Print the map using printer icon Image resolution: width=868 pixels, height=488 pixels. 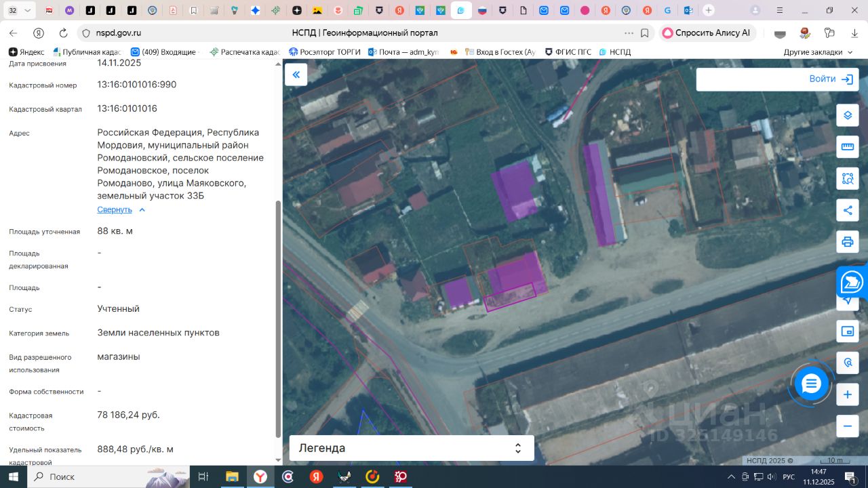(848, 242)
